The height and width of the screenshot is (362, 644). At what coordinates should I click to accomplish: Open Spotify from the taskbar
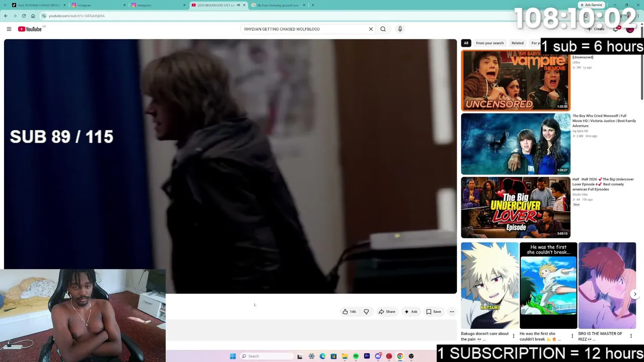click(356, 356)
